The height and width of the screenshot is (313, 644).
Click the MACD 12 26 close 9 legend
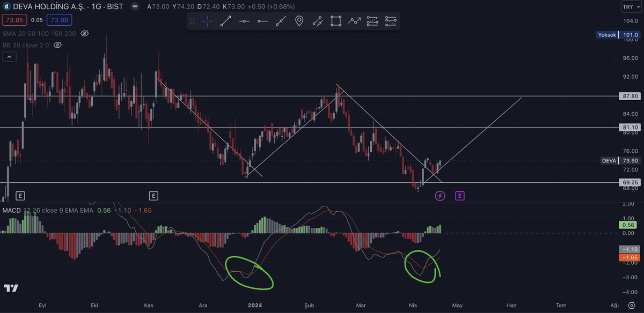click(x=47, y=211)
